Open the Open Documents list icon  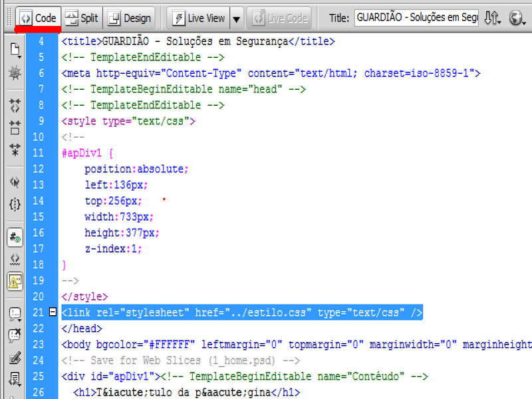click(14, 49)
